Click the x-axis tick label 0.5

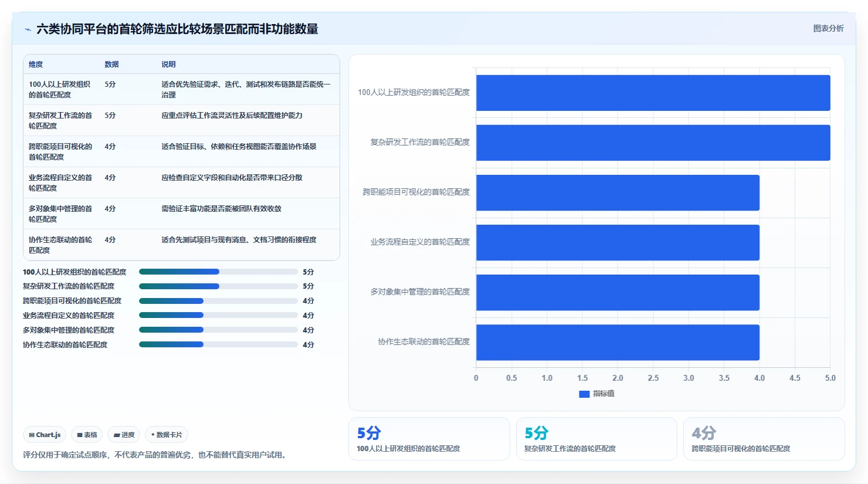click(x=511, y=378)
